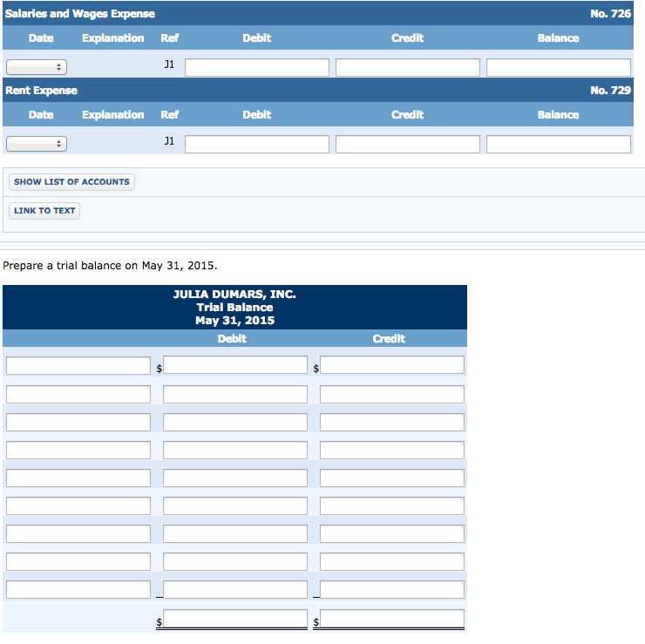Select fifth trial balance account name field
This screenshot has width=645, height=644.
78,478
